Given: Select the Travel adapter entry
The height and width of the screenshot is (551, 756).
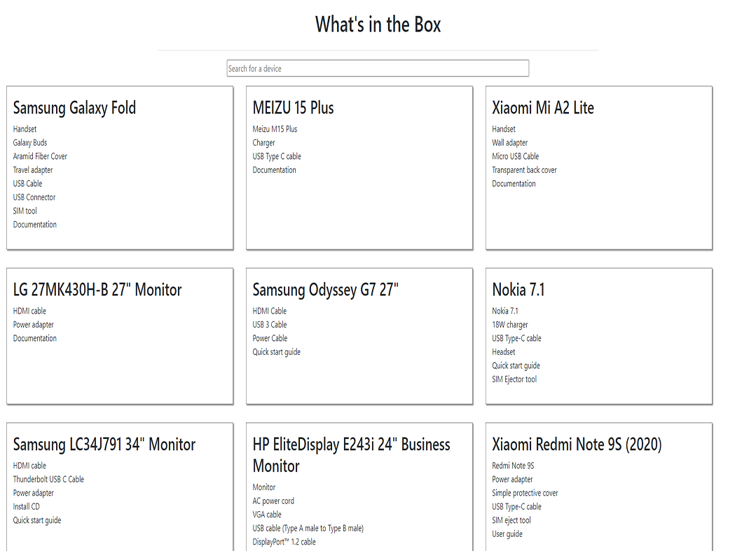Looking at the screenshot, I should (x=33, y=170).
